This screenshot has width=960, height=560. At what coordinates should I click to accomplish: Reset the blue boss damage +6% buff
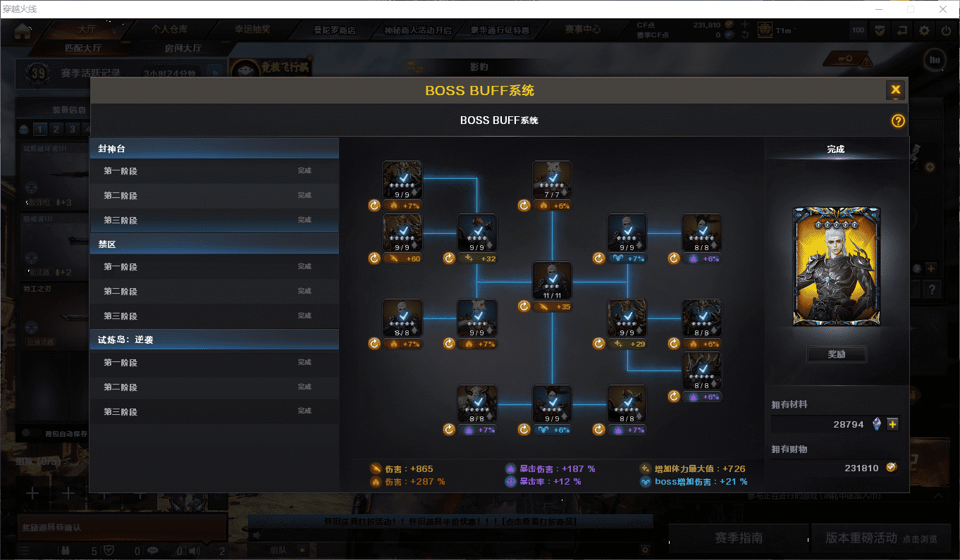(524, 430)
